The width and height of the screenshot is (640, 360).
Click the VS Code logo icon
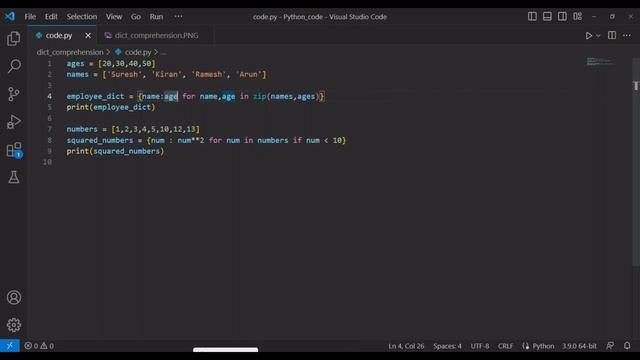click(10, 16)
